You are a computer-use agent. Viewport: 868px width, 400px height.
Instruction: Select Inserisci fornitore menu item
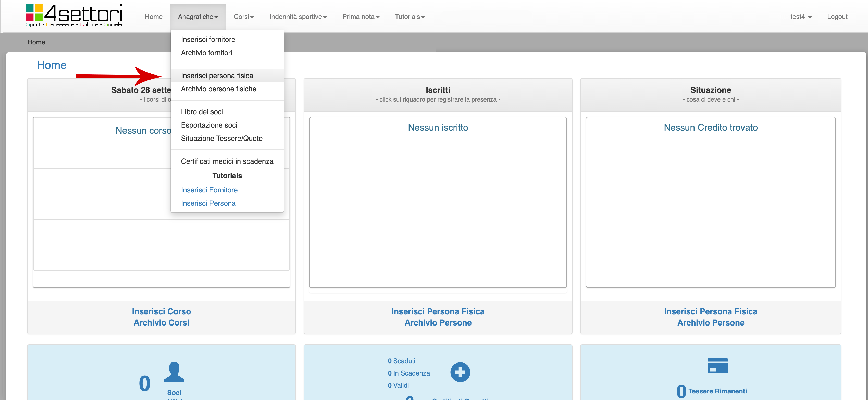pyautogui.click(x=208, y=40)
